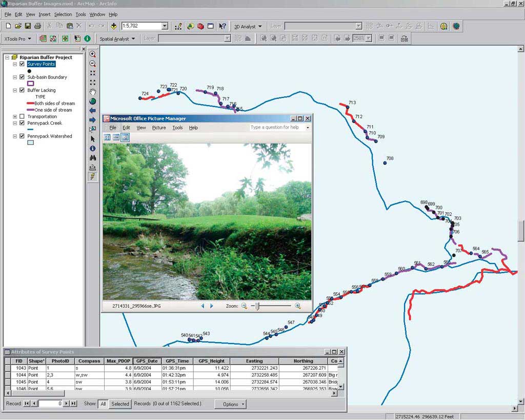Show only Selected records button
The width and height of the screenshot is (525, 420).
click(120, 404)
